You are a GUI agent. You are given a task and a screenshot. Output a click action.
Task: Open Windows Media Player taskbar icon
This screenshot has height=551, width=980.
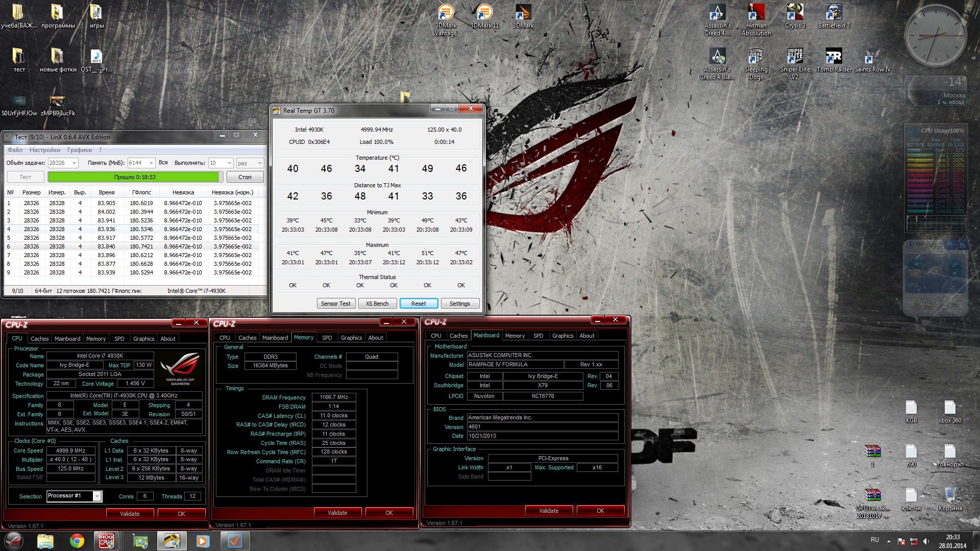click(203, 541)
